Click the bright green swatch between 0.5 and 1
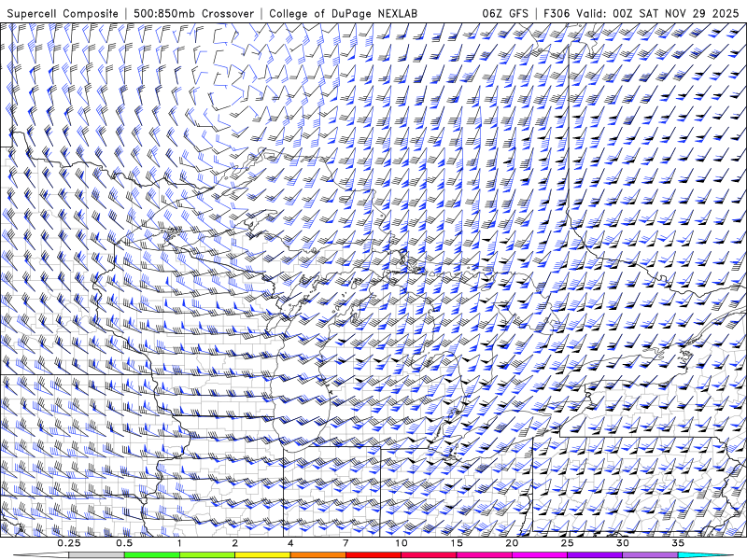Screen dimensions: 747x560 (x=151, y=555)
